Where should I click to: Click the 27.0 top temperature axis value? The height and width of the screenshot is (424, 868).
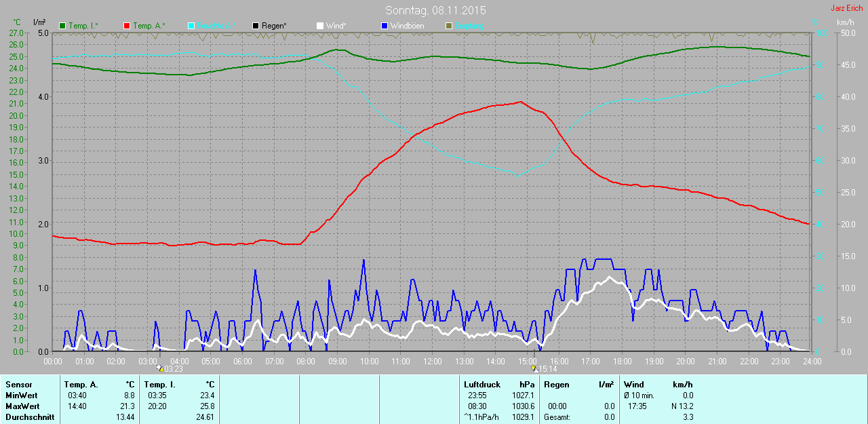coord(16,33)
